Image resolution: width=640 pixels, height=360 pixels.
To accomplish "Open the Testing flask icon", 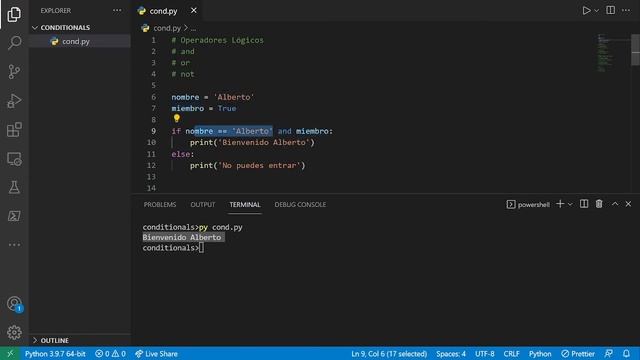I will click(x=14, y=187).
